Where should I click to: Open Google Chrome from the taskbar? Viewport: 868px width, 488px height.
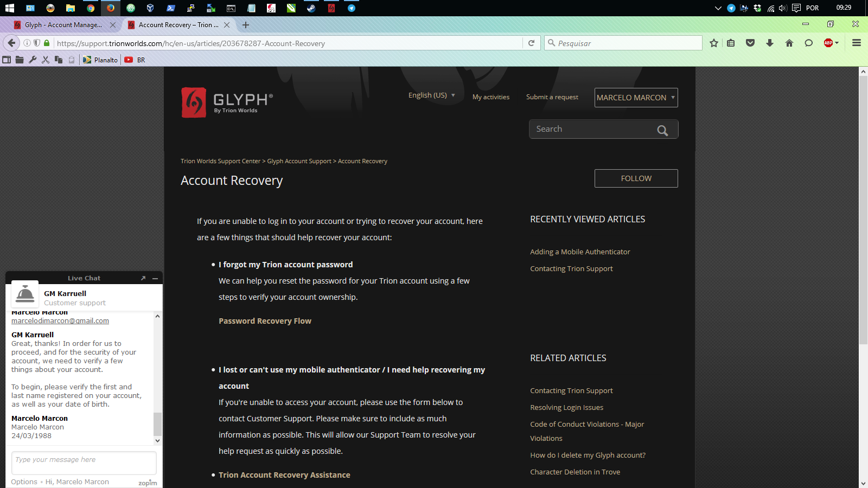(x=91, y=8)
